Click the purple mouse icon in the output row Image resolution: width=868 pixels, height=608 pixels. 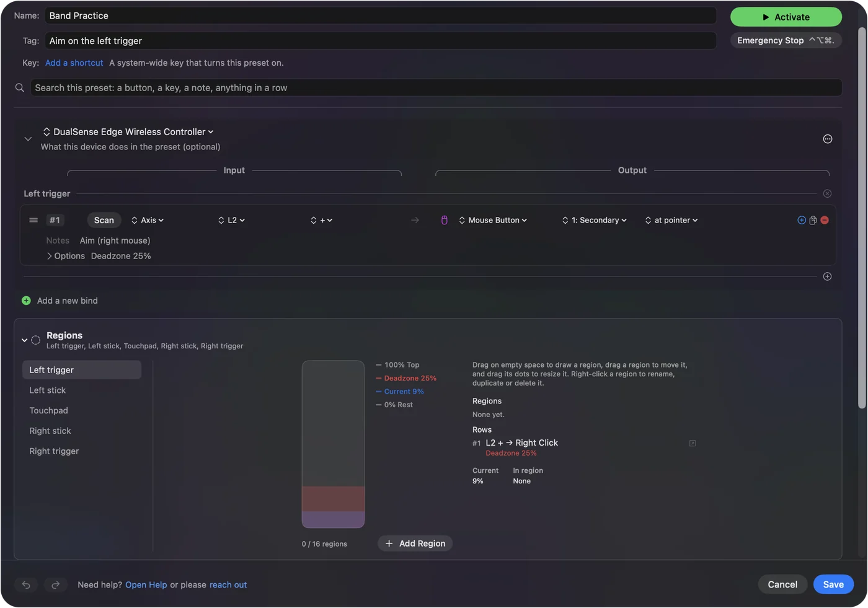[x=444, y=220]
